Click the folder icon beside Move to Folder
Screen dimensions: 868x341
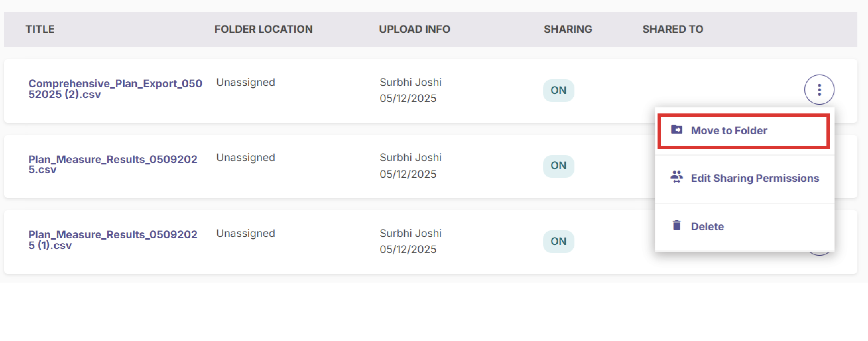pyautogui.click(x=676, y=130)
